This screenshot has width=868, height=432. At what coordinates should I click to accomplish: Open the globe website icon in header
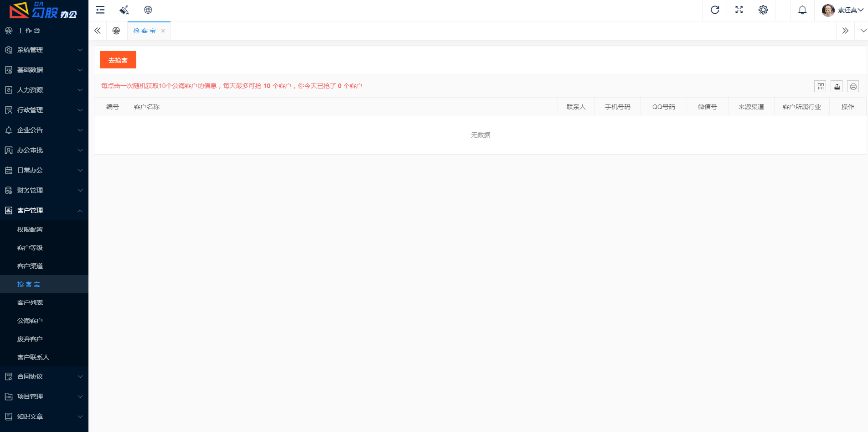coord(148,10)
